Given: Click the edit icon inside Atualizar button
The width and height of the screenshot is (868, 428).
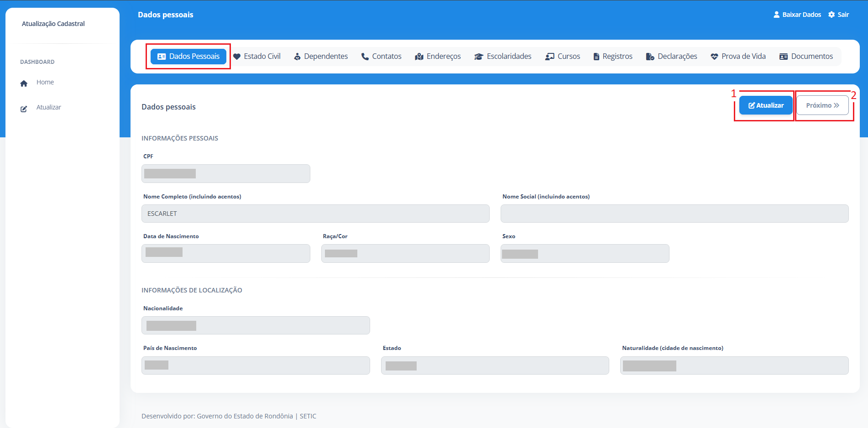Looking at the screenshot, I should (x=752, y=105).
